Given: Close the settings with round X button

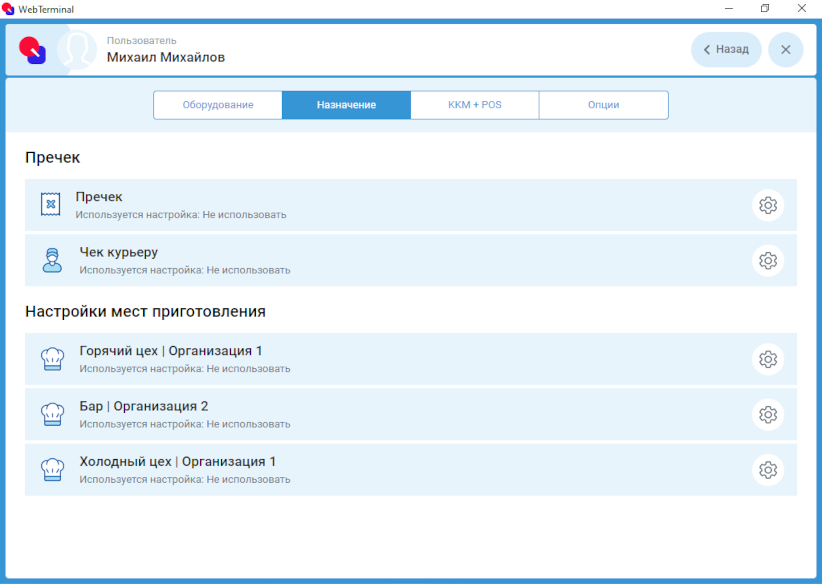Looking at the screenshot, I should coord(785,50).
